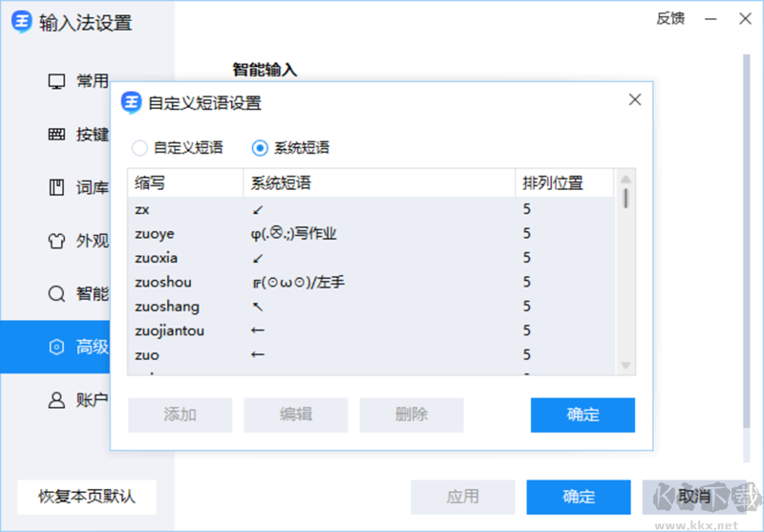Viewport: 764px width, 532px height.
Task: Open the 常用 settings tab
Action: click(55, 81)
